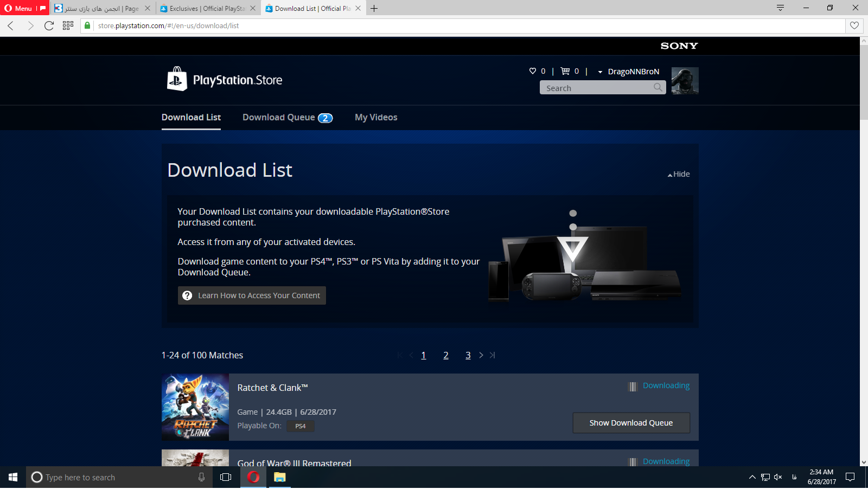The width and height of the screenshot is (868, 489).
Task: Open the Windows Start menu
Action: pyautogui.click(x=13, y=477)
